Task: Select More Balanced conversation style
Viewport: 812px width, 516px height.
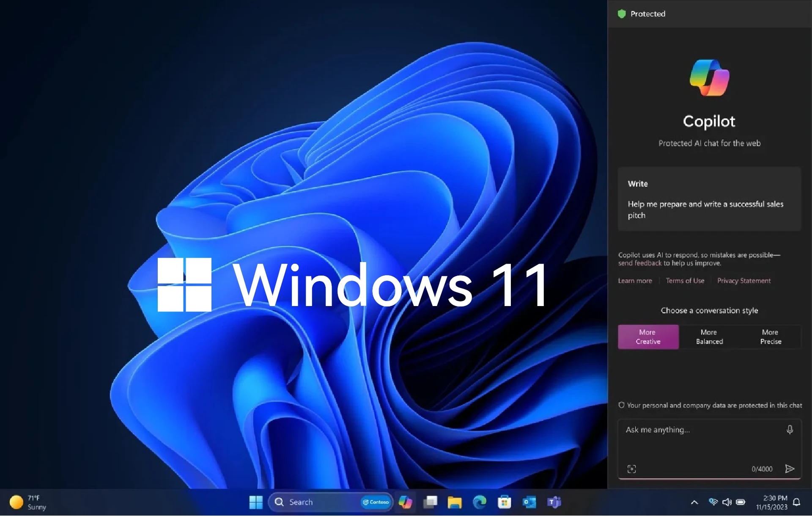Action: (709, 337)
